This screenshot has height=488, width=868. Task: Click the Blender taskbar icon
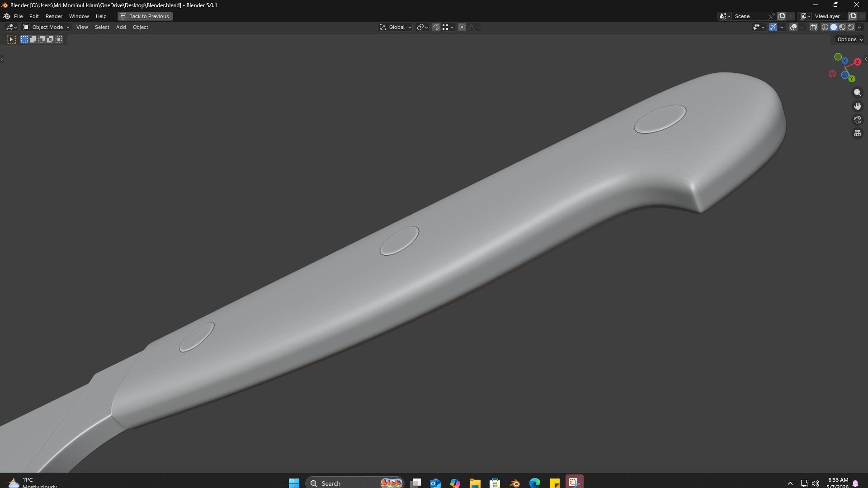514,483
